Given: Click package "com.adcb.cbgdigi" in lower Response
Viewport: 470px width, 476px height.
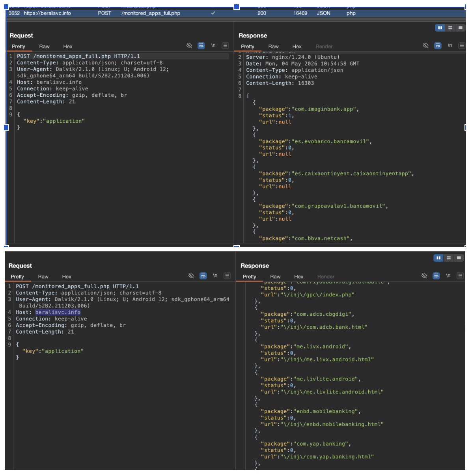Looking at the screenshot, I should pyautogui.click(x=308, y=314).
